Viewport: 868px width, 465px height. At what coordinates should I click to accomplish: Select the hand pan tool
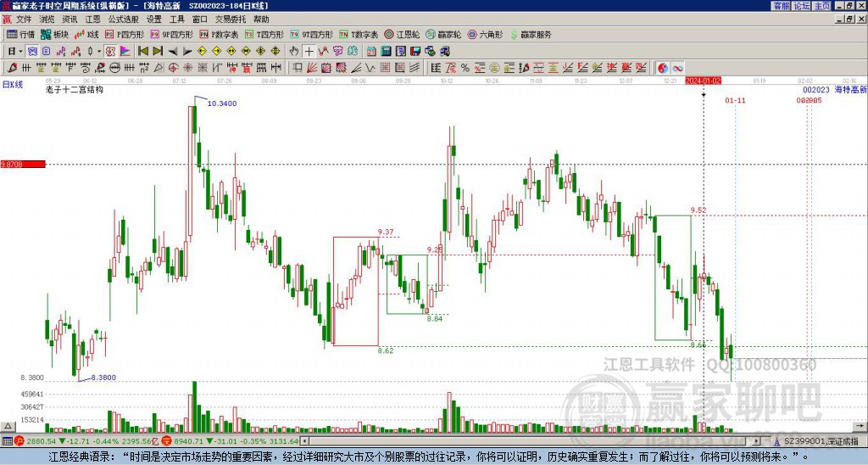pos(294,51)
